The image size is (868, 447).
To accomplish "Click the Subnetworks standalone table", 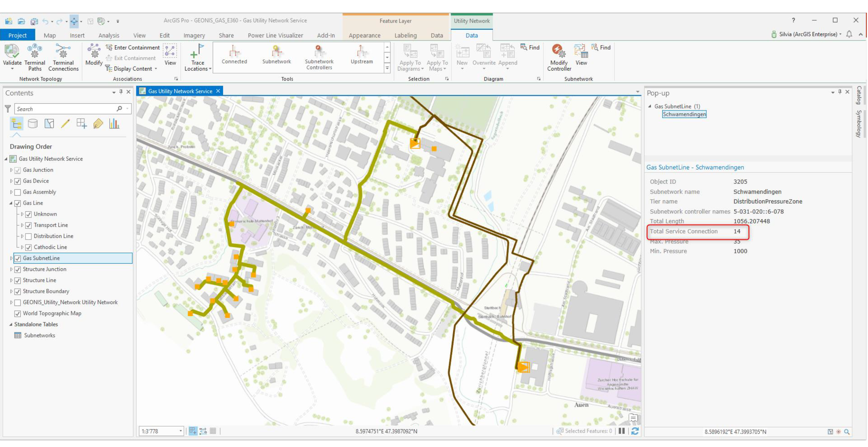I will [39, 335].
